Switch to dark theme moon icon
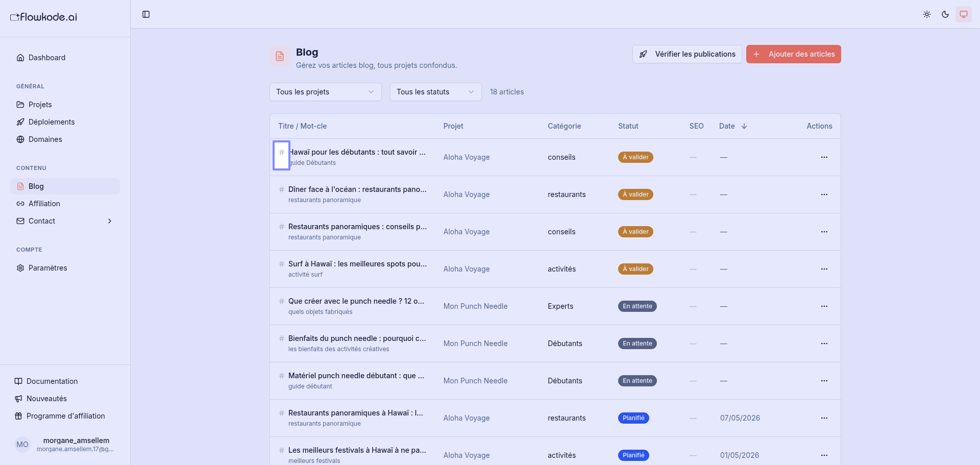This screenshot has width=980, height=465. [945, 14]
